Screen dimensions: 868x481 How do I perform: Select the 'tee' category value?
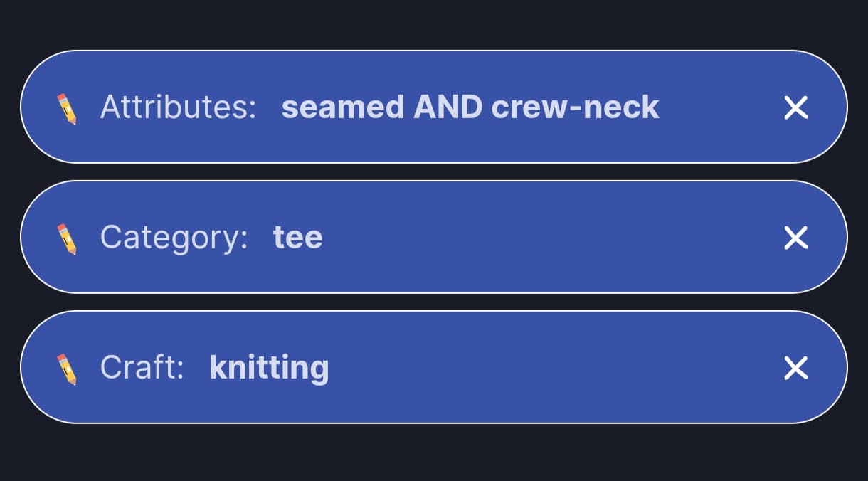[297, 238]
